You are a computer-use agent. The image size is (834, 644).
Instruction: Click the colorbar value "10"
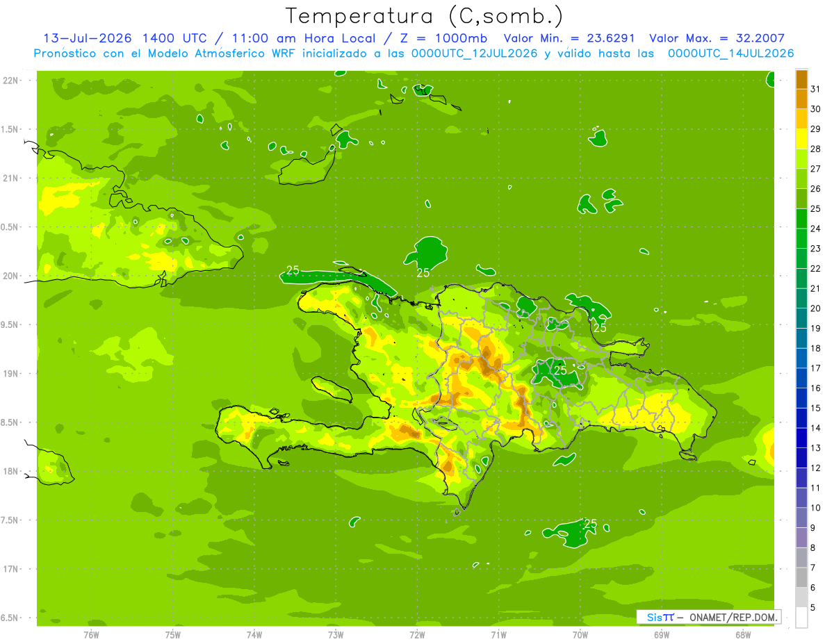tap(816, 508)
